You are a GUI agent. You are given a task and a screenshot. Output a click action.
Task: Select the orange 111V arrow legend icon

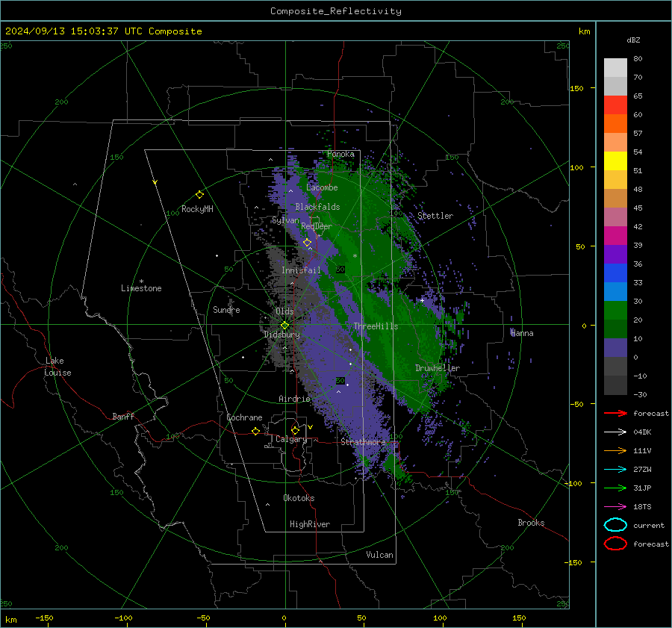coord(615,450)
